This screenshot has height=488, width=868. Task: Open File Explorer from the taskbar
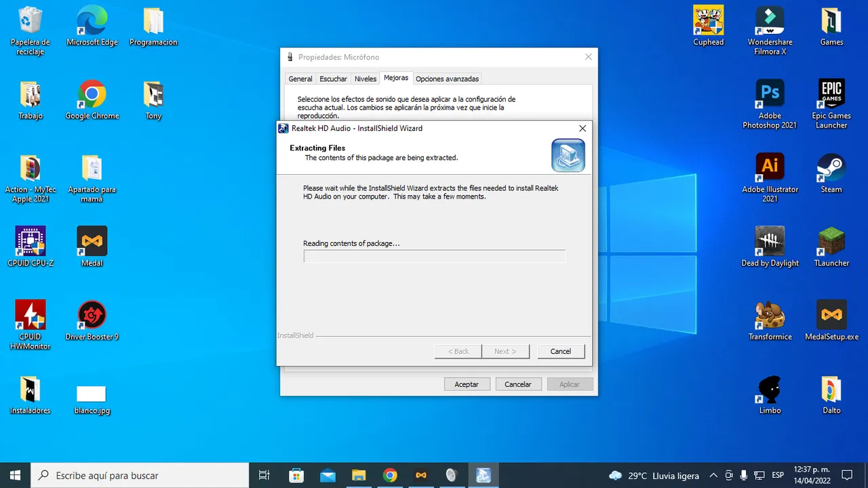coord(359,475)
